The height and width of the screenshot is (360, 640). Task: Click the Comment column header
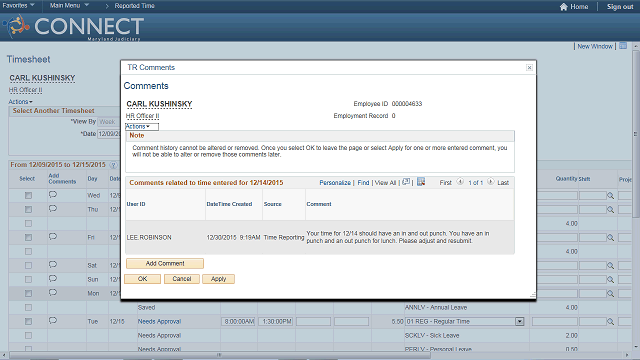tap(319, 204)
